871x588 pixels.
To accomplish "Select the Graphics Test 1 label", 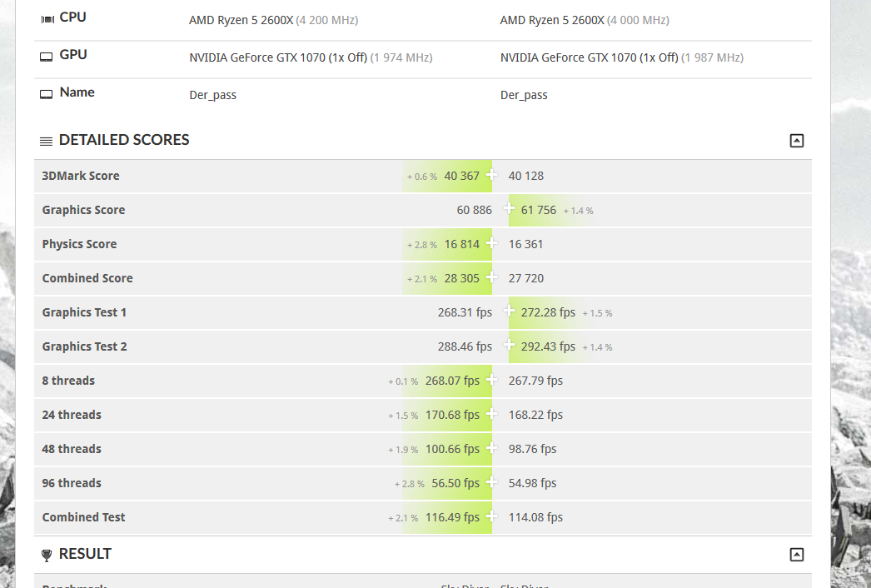I will [x=84, y=313].
